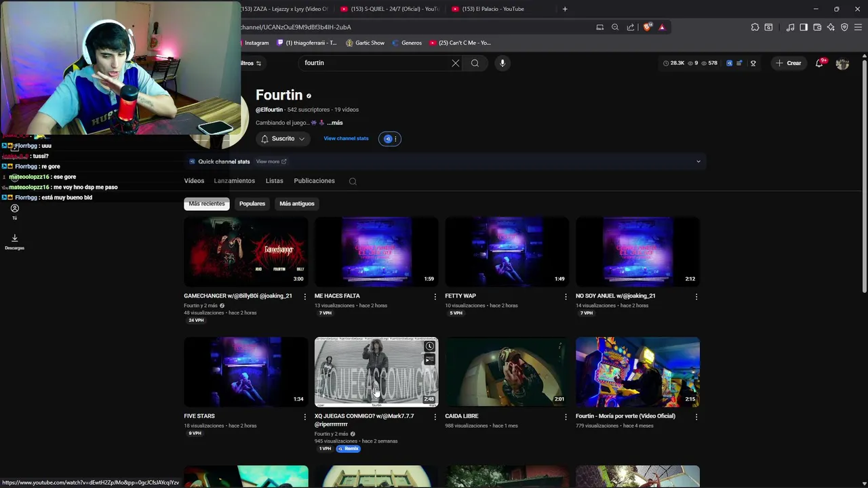The image size is (868, 488).
Task: Switch to the El Palacio YouTube browser tab
Action: click(x=500, y=9)
